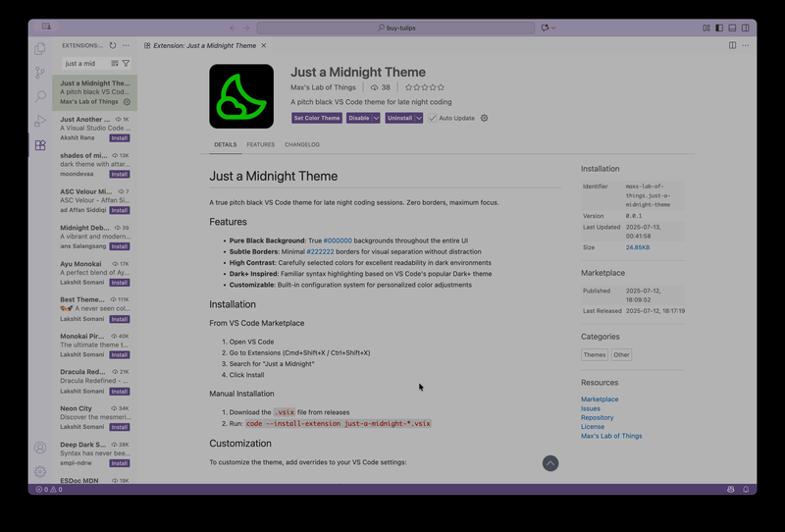The width and height of the screenshot is (785, 532).
Task: Switch to the Changelog tab
Action: (x=302, y=144)
